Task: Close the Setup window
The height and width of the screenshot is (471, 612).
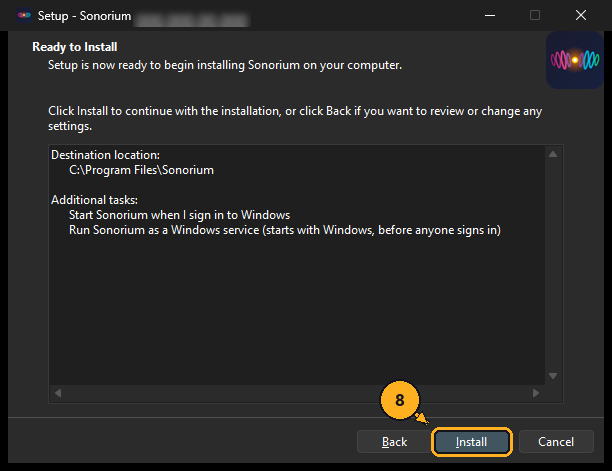Action: [581, 16]
